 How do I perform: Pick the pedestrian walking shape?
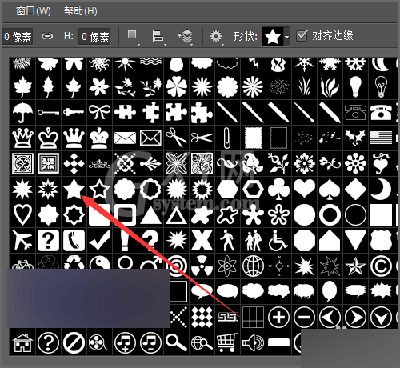click(228, 240)
